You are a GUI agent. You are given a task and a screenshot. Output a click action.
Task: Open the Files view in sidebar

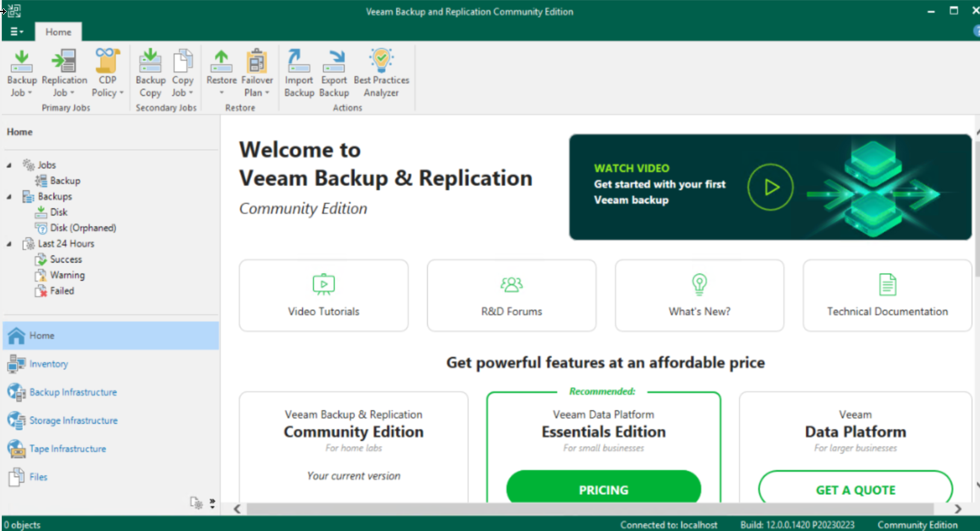[111, 477]
